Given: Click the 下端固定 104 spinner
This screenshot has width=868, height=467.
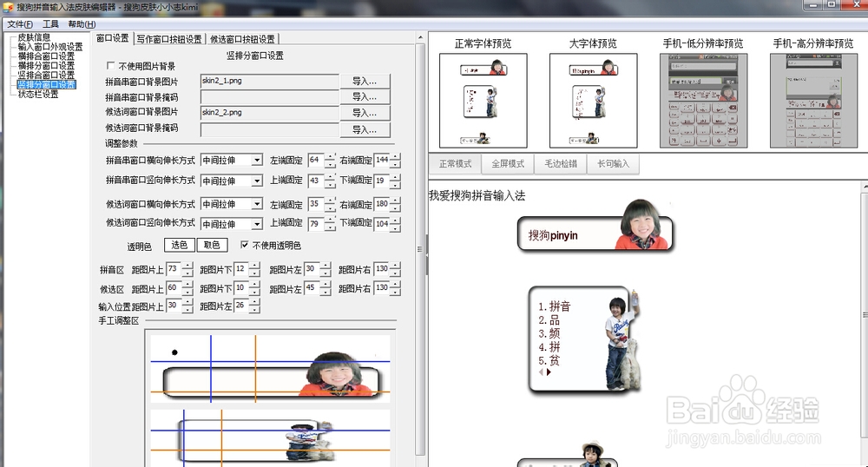Looking at the screenshot, I should tap(387, 224).
